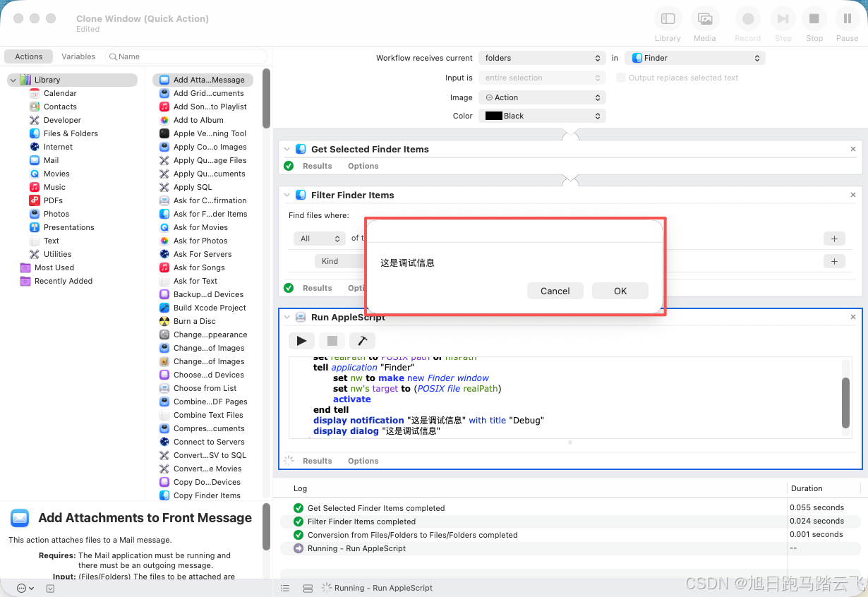The height and width of the screenshot is (597, 868).
Task: Select Copy Finder Items action
Action: [207, 495]
